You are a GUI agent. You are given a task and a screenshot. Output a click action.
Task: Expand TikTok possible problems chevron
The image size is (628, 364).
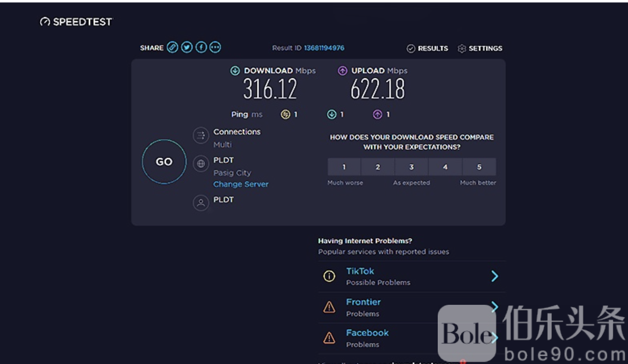coord(495,276)
